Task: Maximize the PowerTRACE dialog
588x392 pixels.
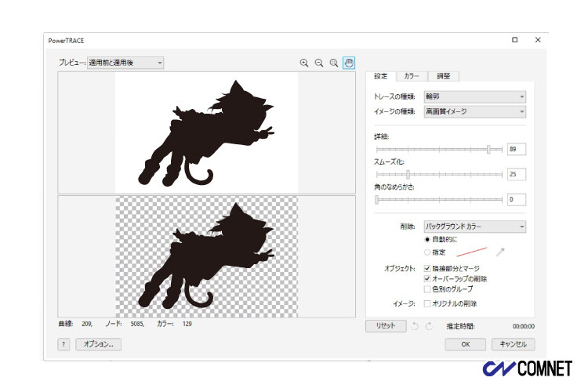Action: [515, 40]
